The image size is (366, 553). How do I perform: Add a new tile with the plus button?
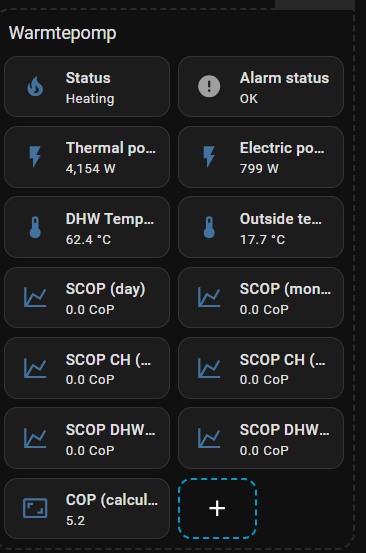click(x=217, y=508)
